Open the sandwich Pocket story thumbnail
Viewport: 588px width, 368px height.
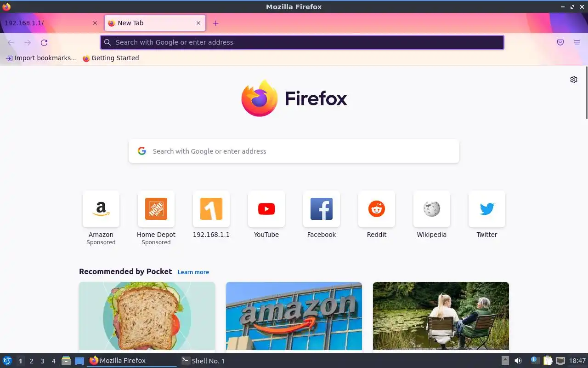click(x=147, y=316)
